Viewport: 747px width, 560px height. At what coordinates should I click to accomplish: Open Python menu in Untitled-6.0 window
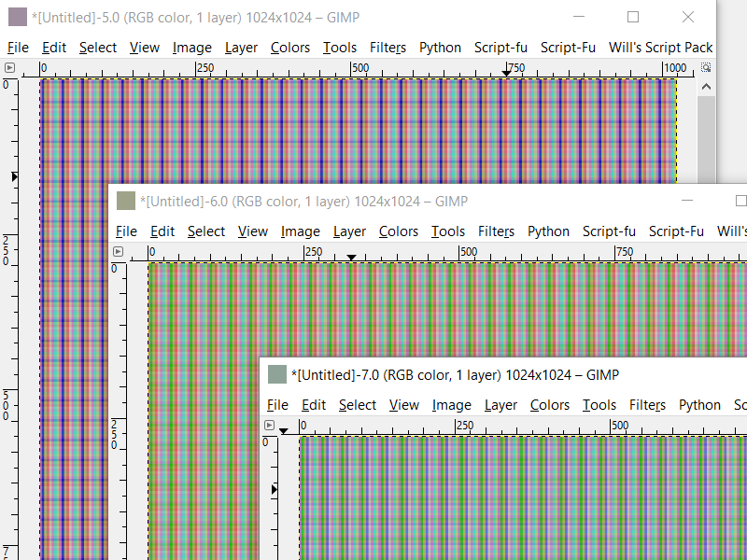tap(548, 231)
